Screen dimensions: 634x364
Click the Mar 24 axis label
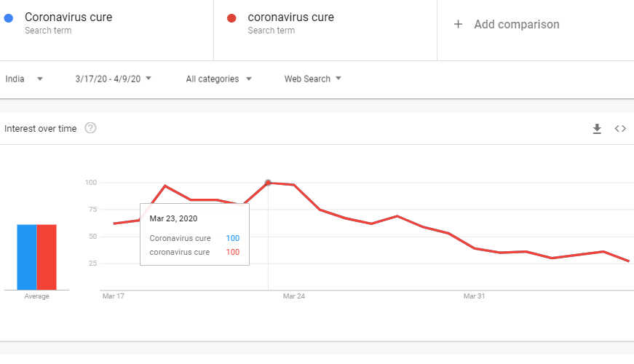point(293,296)
